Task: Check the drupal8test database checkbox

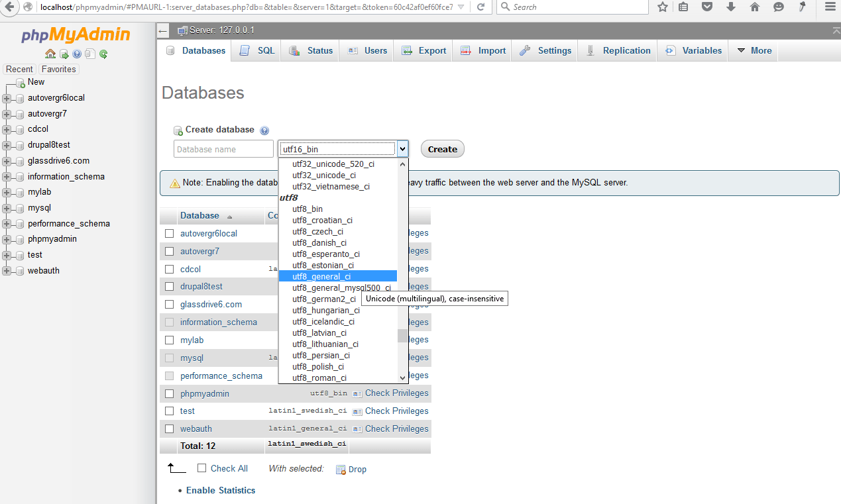Action: [x=170, y=286]
